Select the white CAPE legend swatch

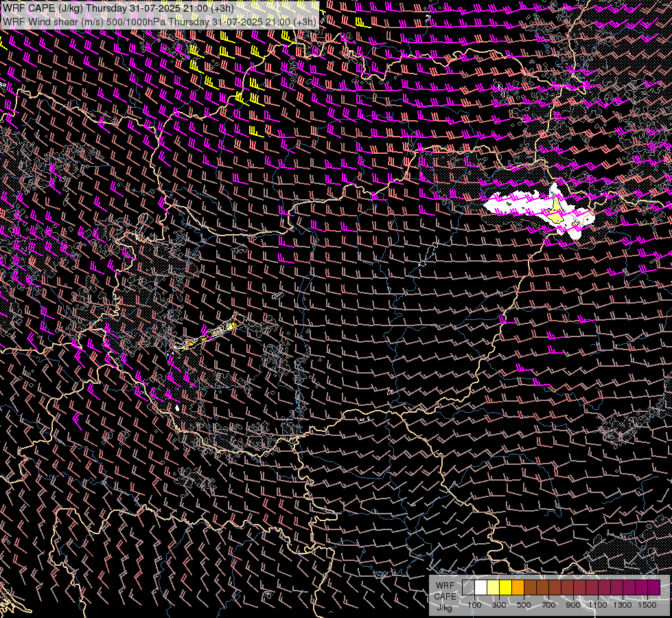[481, 588]
